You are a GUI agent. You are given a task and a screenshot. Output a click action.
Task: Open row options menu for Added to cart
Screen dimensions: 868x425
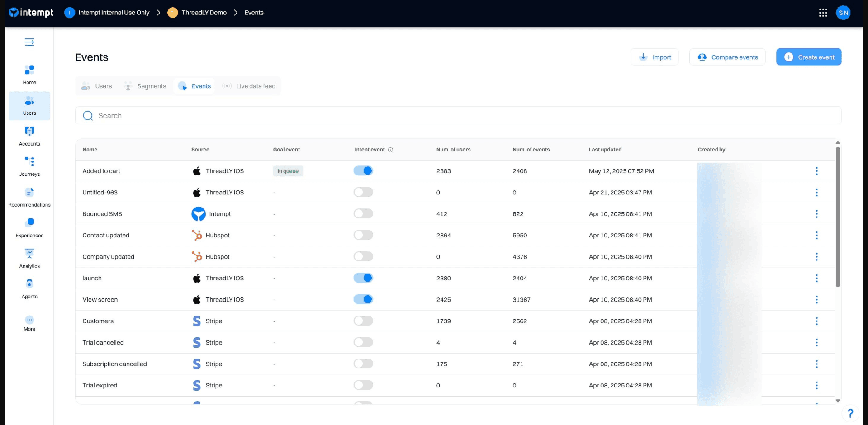coord(816,171)
